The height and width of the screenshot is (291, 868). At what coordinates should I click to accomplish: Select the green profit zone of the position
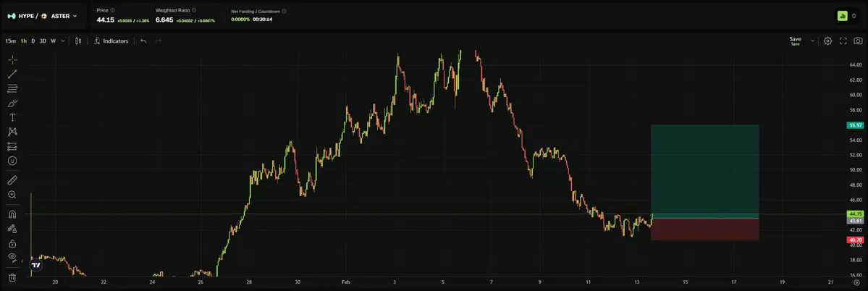(704, 172)
